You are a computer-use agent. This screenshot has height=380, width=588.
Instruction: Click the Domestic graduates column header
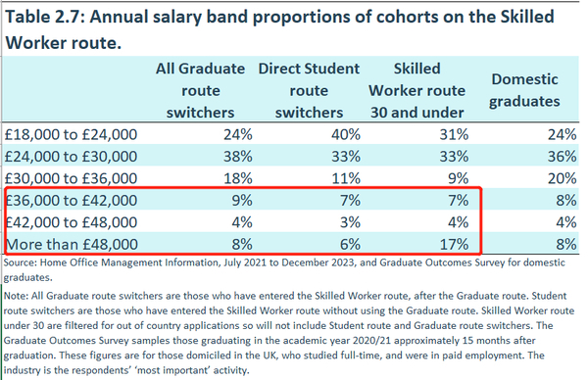click(x=524, y=90)
